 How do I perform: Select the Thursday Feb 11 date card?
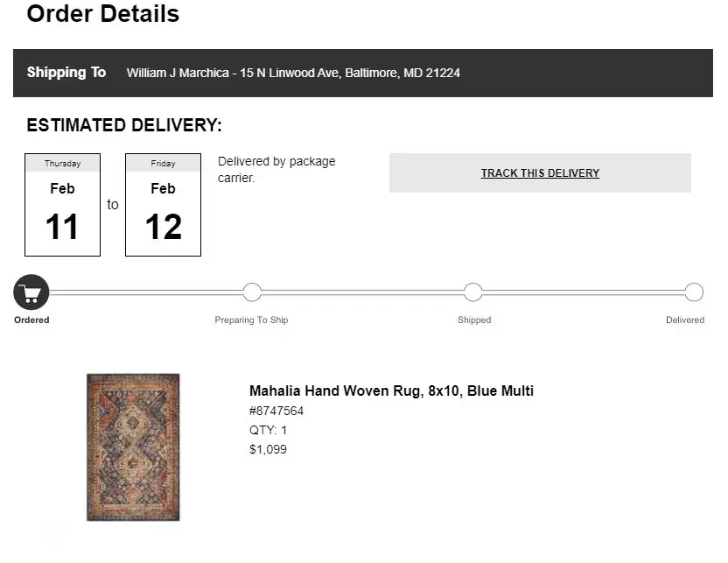click(62, 205)
